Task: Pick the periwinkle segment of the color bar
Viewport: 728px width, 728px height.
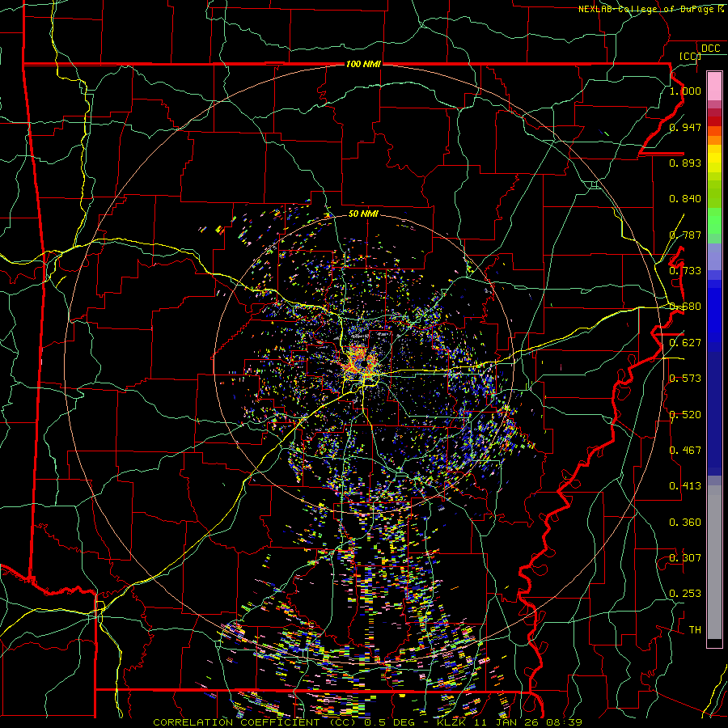Action: click(x=714, y=256)
